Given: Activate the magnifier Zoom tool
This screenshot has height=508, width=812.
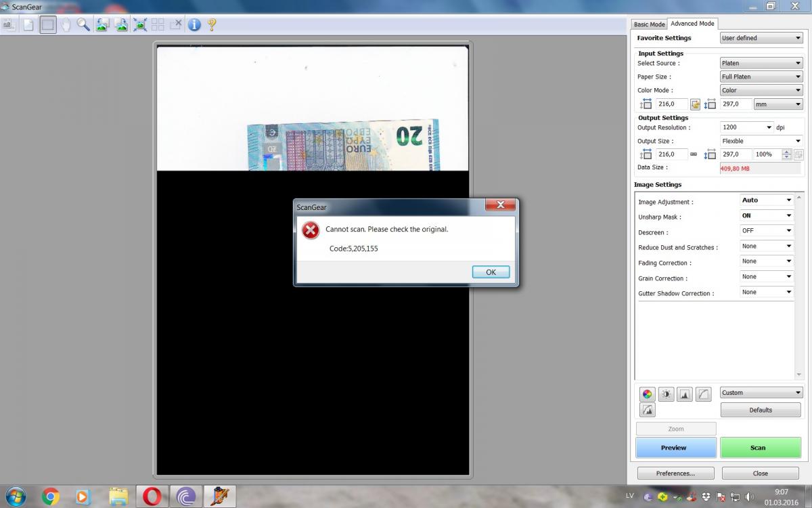Looking at the screenshot, I should (83, 25).
